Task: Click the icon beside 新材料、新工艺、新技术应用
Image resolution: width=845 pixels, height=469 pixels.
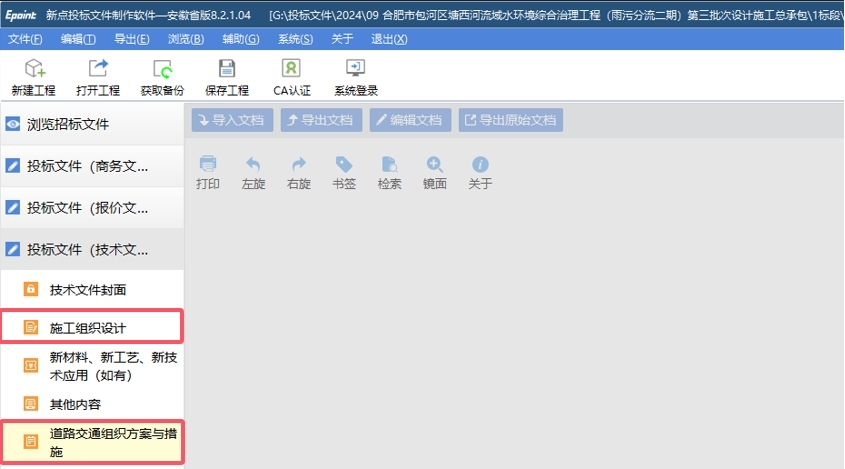Action: click(x=31, y=365)
